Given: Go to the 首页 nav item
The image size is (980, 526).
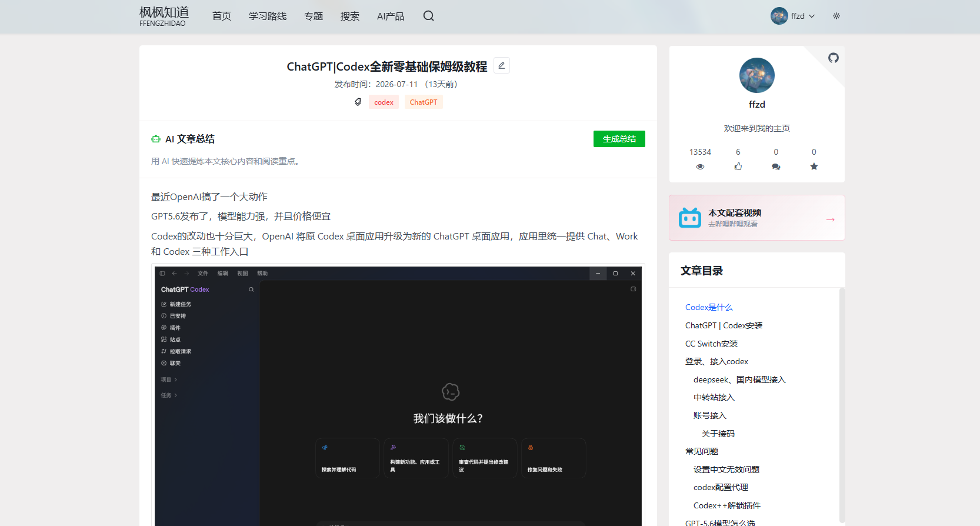Looking at the screenshot, I should 222,16.
